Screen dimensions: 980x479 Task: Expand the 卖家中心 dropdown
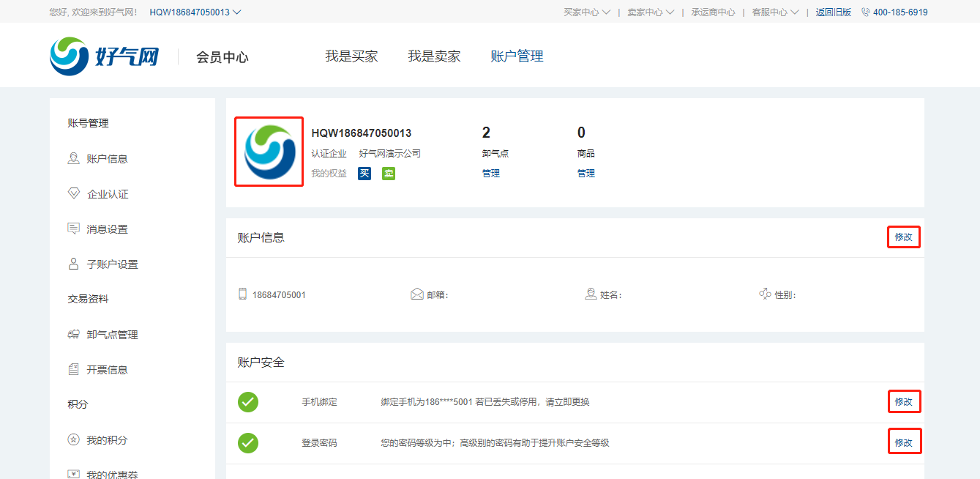click(x=651, y=12)
